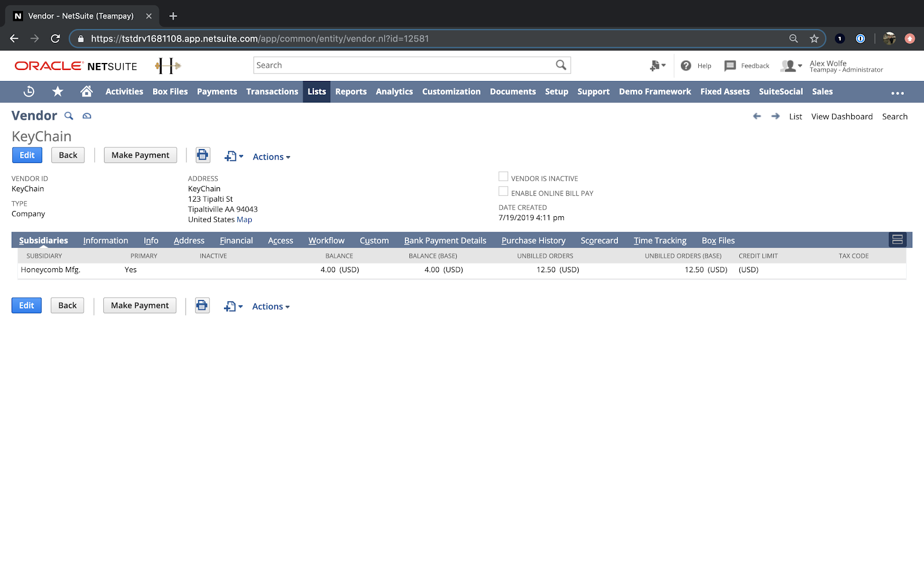
Task: Click the bottom Print icon
Action: (x=202, y=305)
